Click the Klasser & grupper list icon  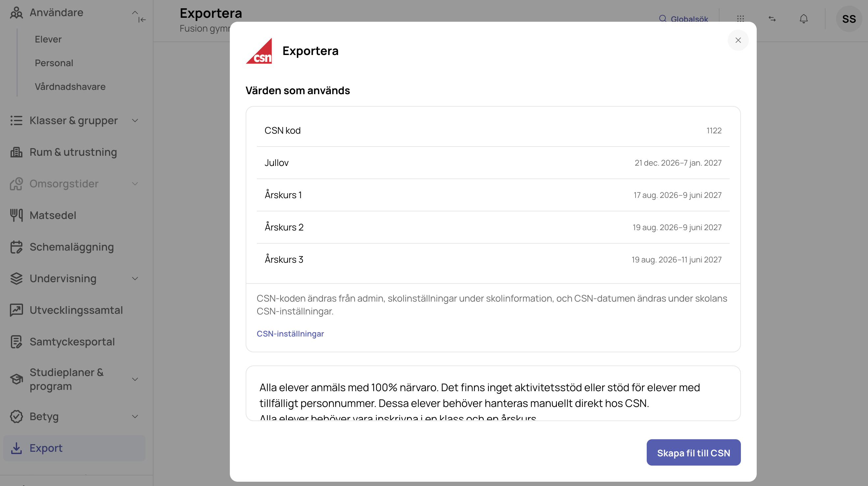(x=16, y=121)
